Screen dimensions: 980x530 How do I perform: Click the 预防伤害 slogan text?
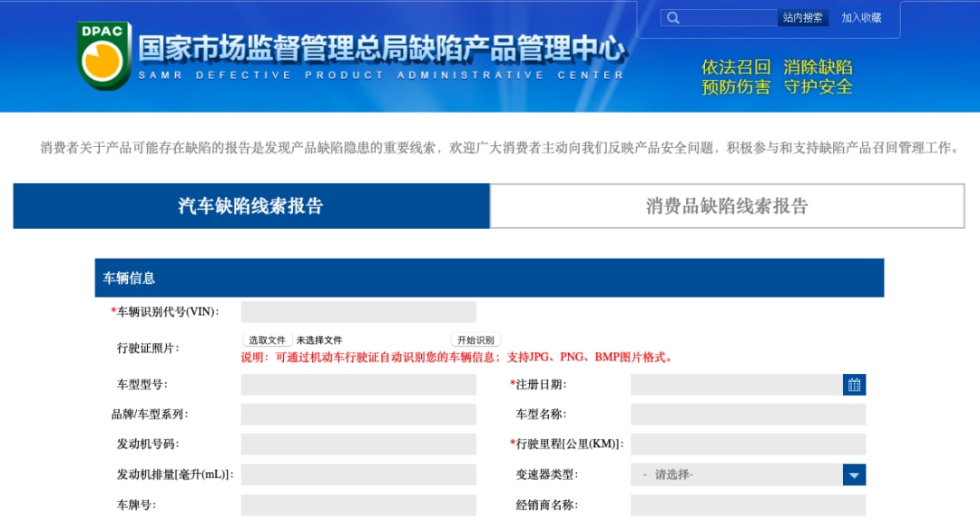(x=736, y=87)
